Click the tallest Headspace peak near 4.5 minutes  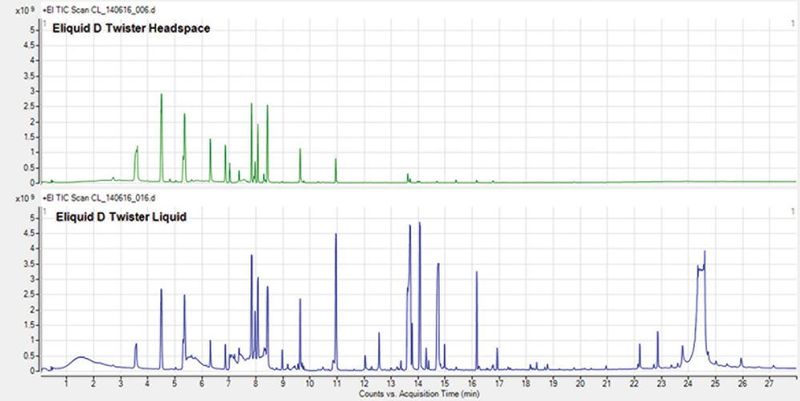point(161,138)
